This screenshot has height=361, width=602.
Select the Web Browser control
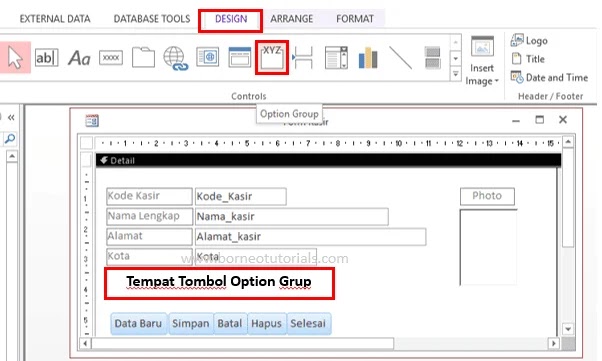[x=208, y=57]
